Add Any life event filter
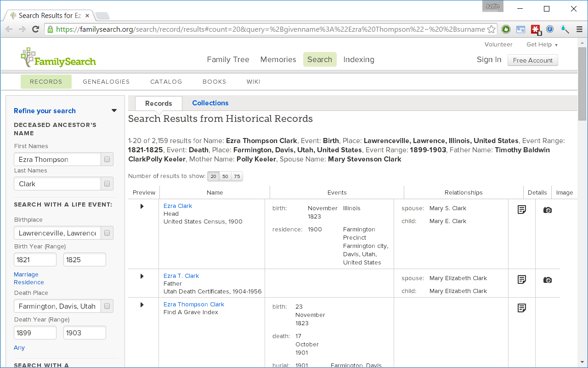 [19, 348]
